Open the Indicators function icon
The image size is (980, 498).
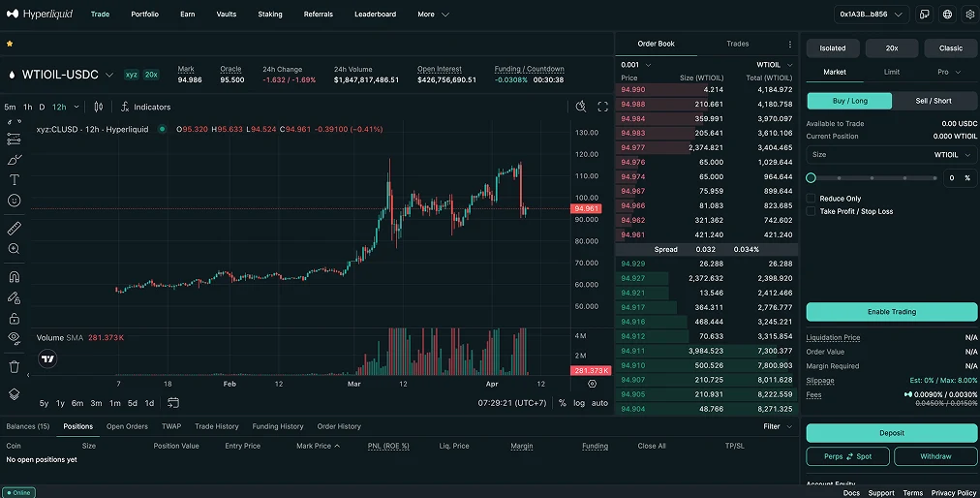pos(125,107)
